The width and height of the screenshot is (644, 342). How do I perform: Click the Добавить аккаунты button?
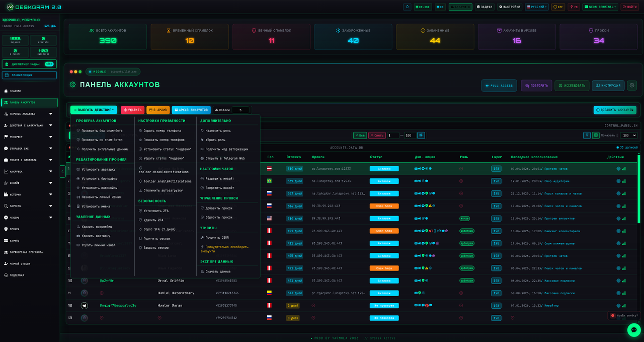pos(615,110)
